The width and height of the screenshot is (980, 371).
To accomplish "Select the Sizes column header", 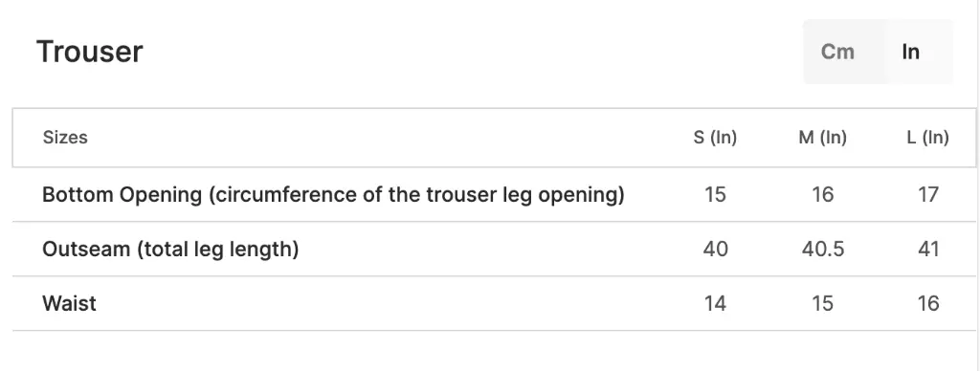I will (x=65, y=138).
